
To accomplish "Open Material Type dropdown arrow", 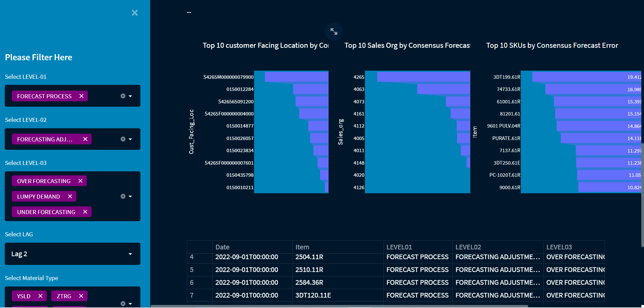I will pyautogui.click(x=130, y=304).
